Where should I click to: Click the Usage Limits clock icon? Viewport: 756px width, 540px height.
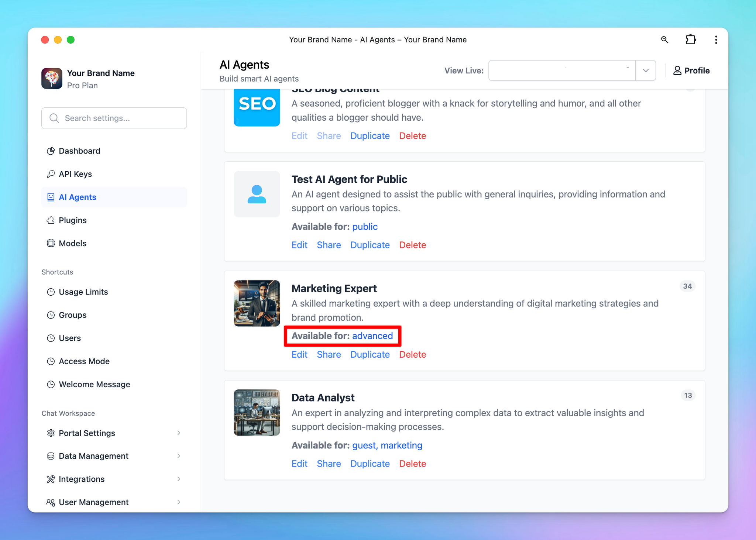51,292
